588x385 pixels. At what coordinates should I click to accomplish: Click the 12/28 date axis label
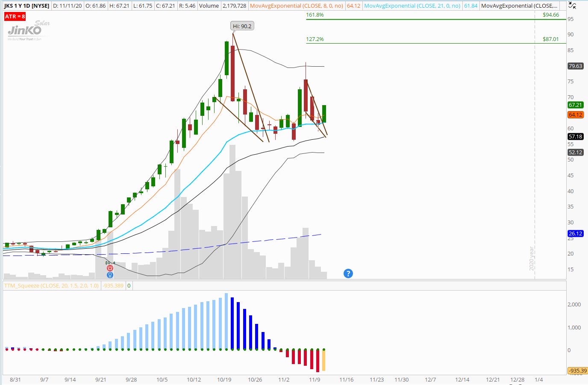[x=517, y=379]
